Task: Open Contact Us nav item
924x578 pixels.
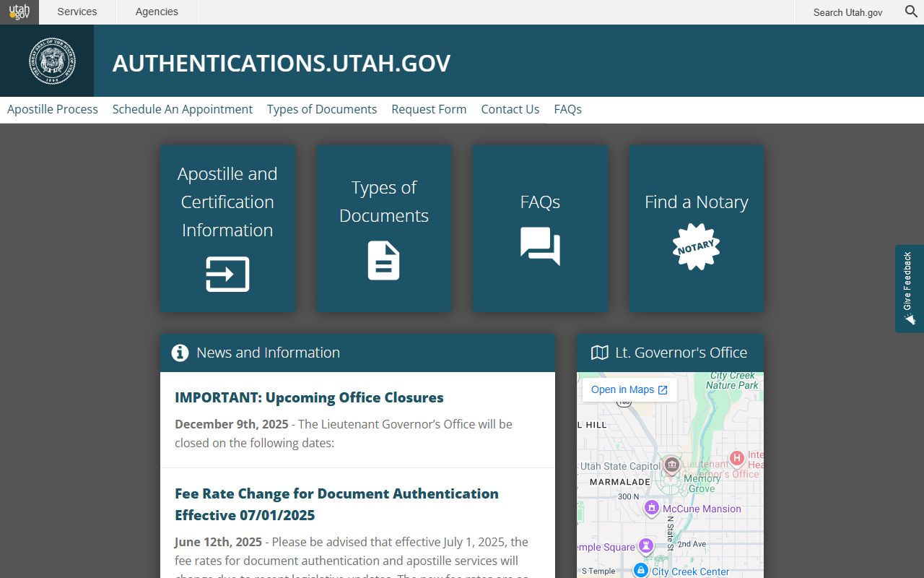Action: coord(510,109)
